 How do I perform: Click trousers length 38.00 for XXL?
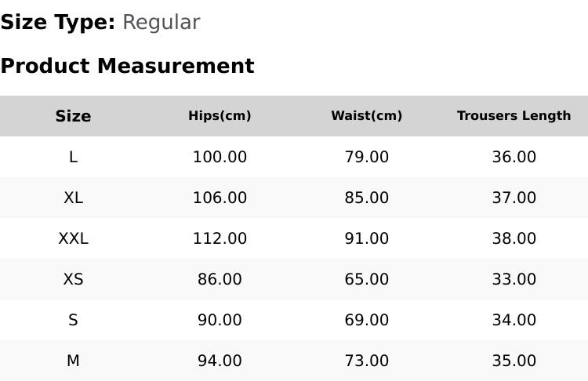pyautogui.click(x=514, y=238)
